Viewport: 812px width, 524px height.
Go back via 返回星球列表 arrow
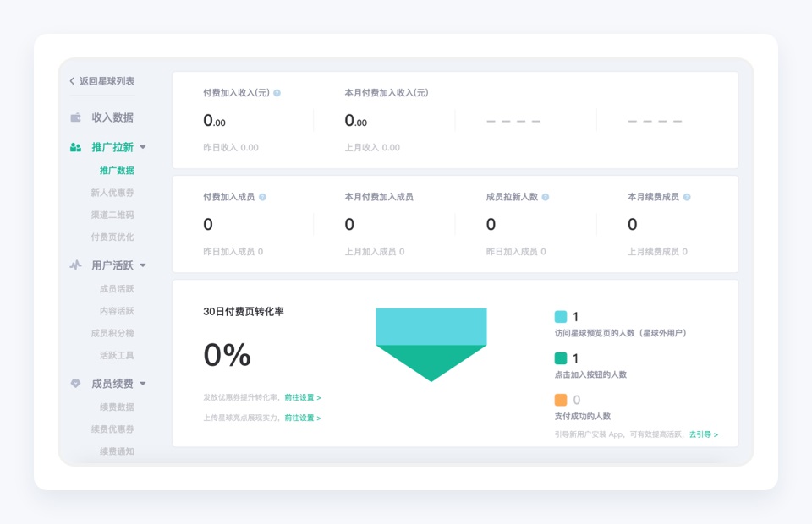[x=72, y=81]
